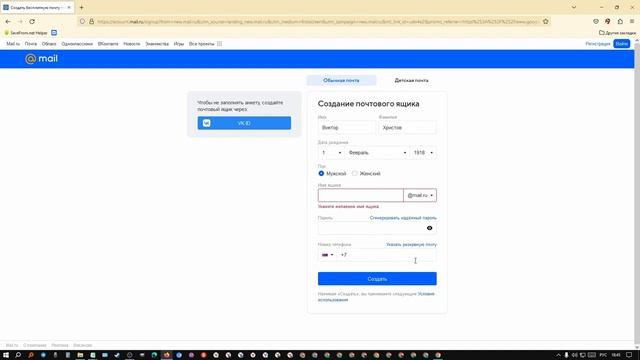This screenshot has width=640, height=360.
Task: Open the list all tabs chevron
Action: [x=573, y=7]
